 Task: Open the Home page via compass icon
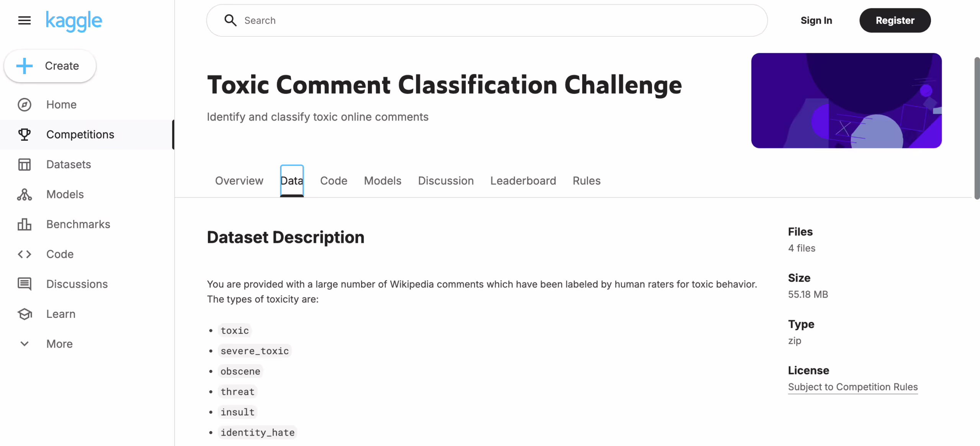pyautogui.click(x=24, y=104)
